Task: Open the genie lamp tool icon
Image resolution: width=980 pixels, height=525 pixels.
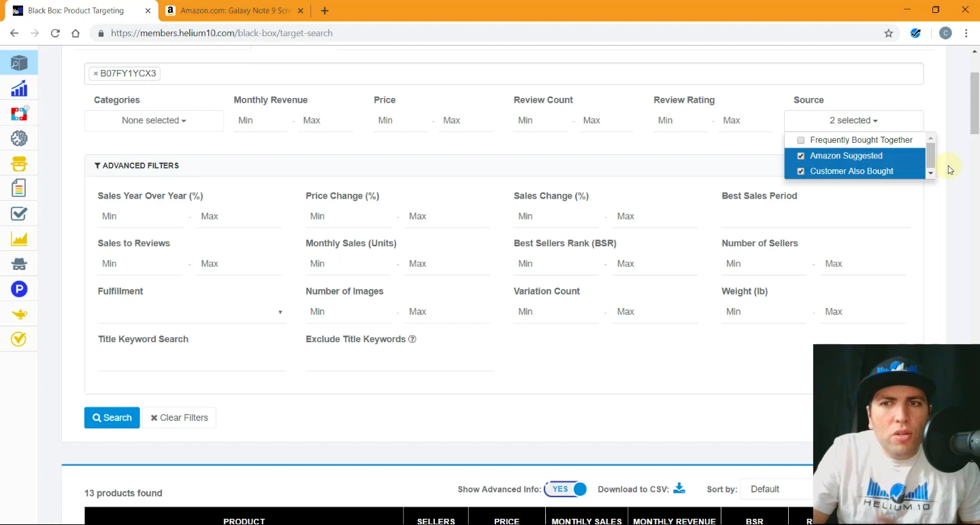Action: (x=19, y=314)
